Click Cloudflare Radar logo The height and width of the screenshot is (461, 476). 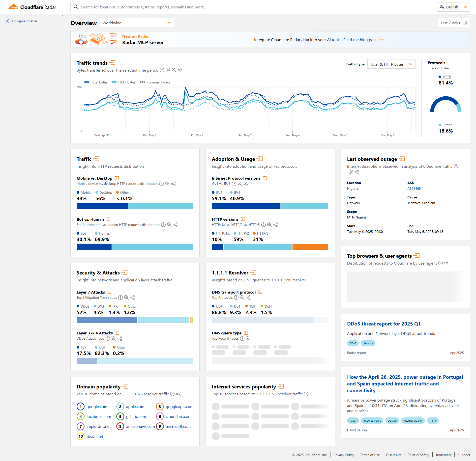[32, 7]
